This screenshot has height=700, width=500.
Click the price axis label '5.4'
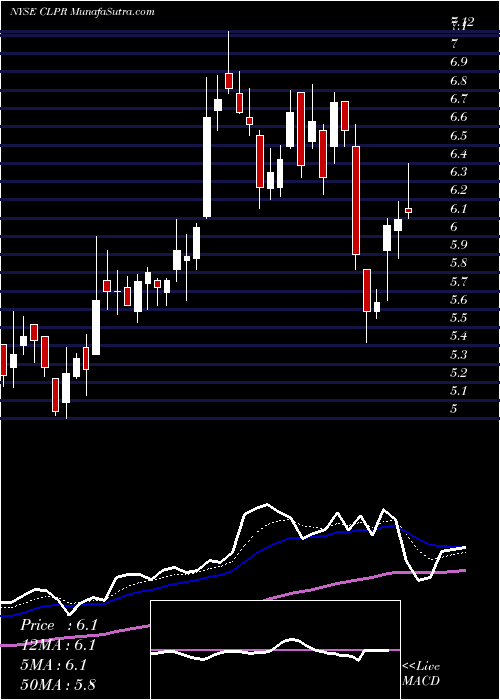[x=458, y=336]
